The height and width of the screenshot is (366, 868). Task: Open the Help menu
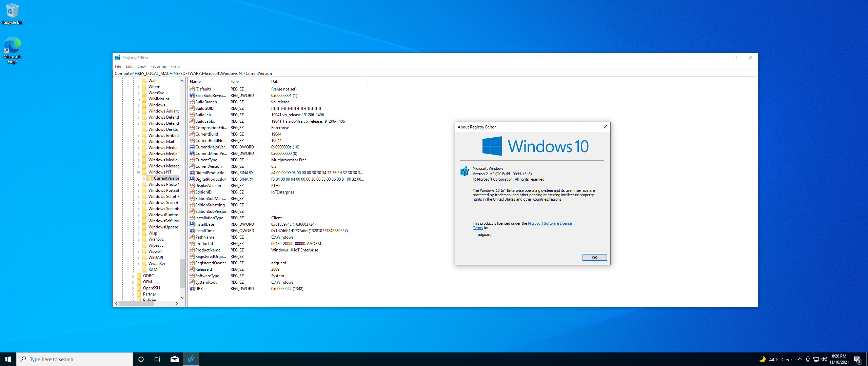click(175, 66)
